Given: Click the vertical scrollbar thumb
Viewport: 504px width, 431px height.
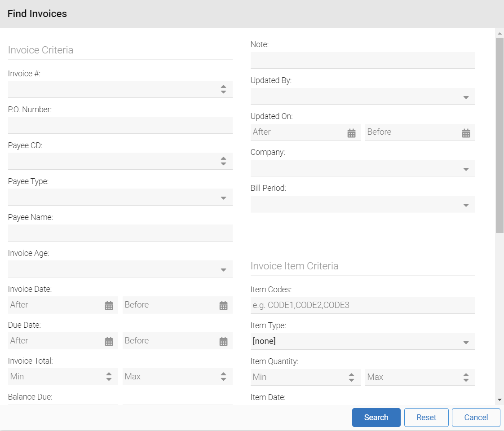Looking at the screenshot, I should coord(500,135).
